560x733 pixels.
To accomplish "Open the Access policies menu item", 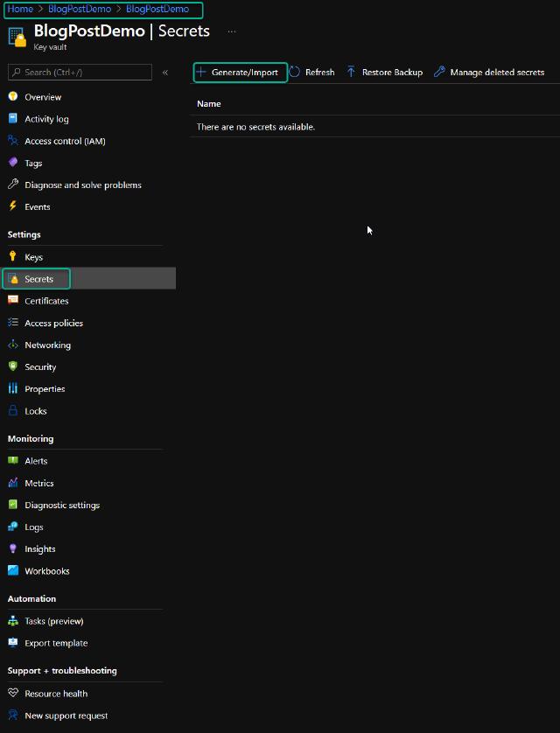I will tap(53, 324).
